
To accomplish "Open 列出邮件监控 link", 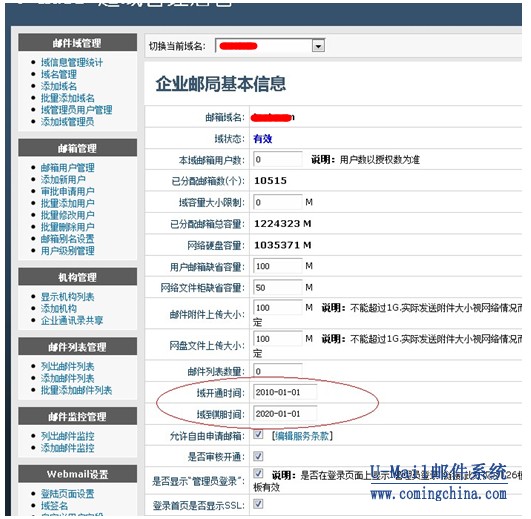I will [x=67, y=436].
